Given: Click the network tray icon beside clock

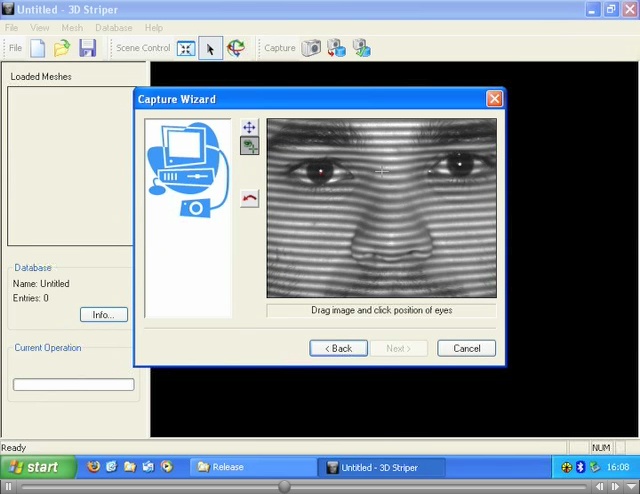Looking at the screenshot, I should tap(595, 467).
